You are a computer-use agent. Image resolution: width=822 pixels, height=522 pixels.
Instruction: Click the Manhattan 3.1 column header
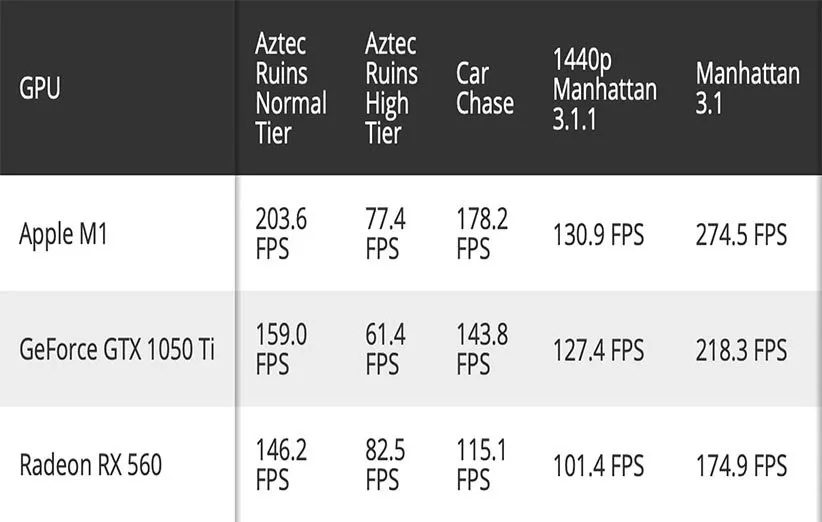(747, 88)
